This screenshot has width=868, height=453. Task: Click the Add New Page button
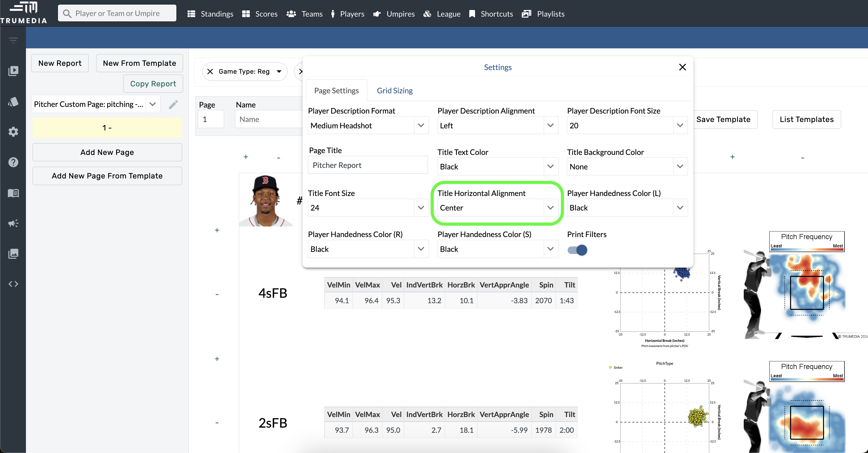pos(107,152)
